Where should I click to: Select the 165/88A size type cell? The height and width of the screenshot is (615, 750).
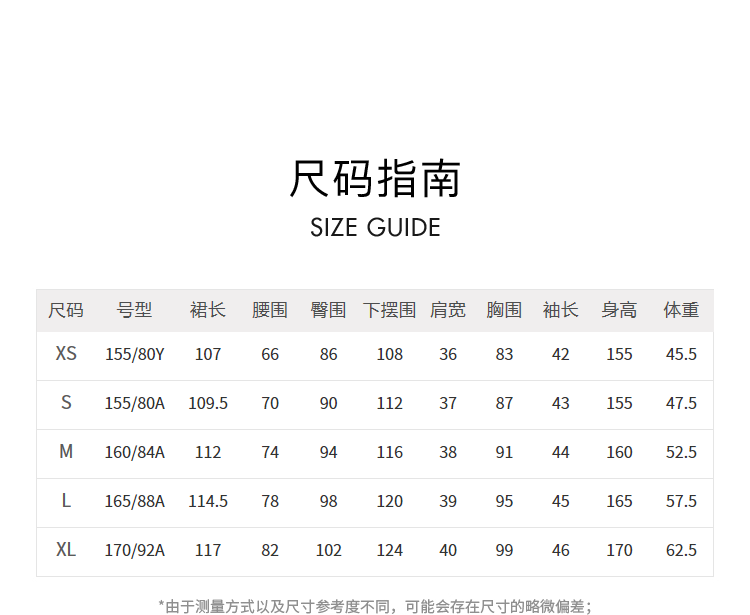[135, 501]
